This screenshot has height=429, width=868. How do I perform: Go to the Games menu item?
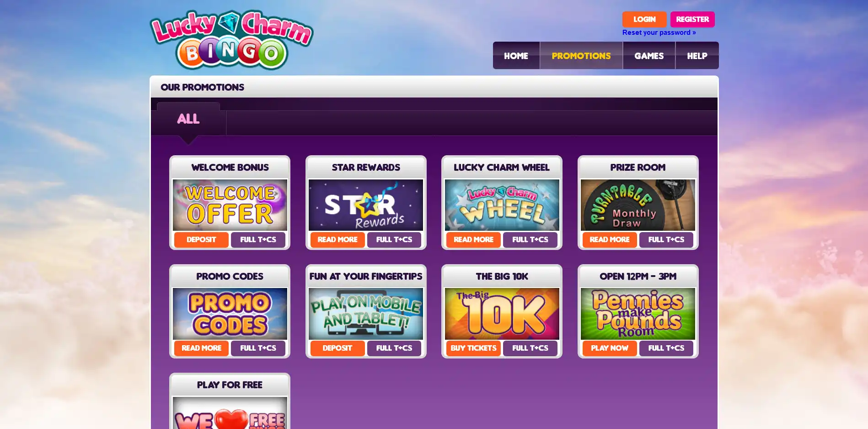click(x=649, y=56)
